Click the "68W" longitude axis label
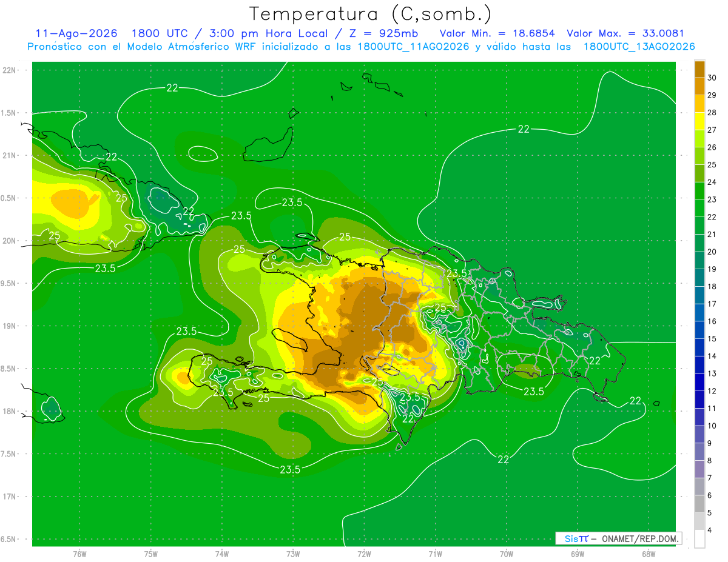The image size is (728, 562). point(648,554)
